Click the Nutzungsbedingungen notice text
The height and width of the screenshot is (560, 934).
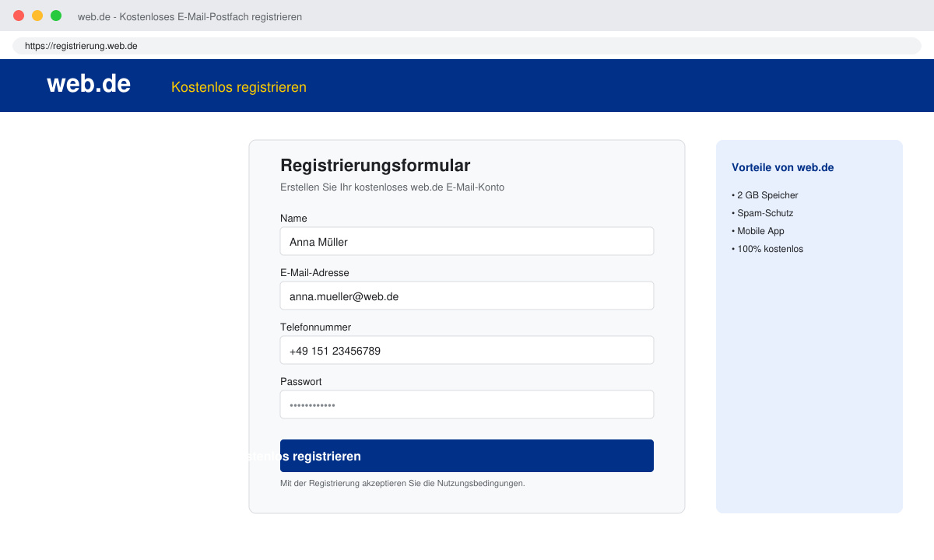(402, 483)
